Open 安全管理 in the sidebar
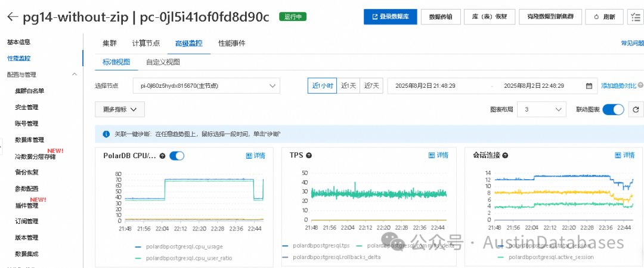Screen dimensions: 644x268 click(x=26, y=107)
